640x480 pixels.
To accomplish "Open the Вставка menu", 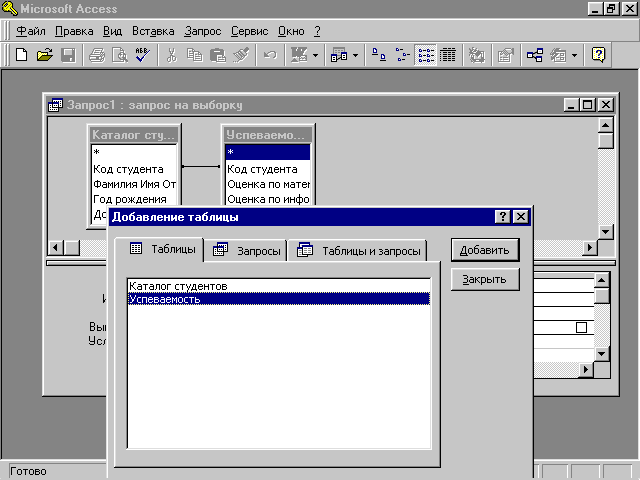I will coord(153,31).
